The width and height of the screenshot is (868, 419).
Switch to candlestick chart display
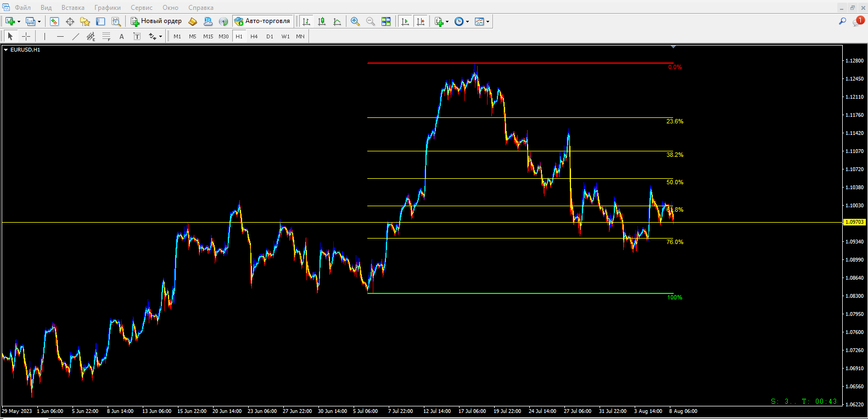(322, 21)
